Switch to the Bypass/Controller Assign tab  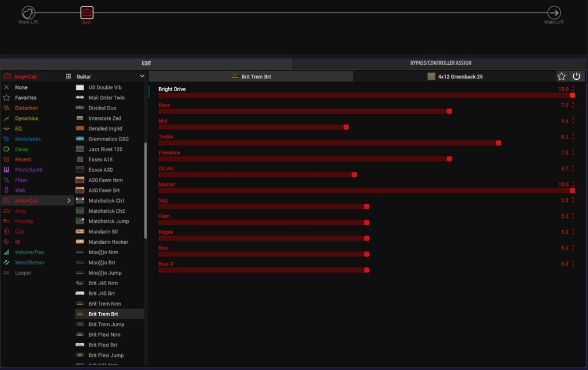pos(440,63)
